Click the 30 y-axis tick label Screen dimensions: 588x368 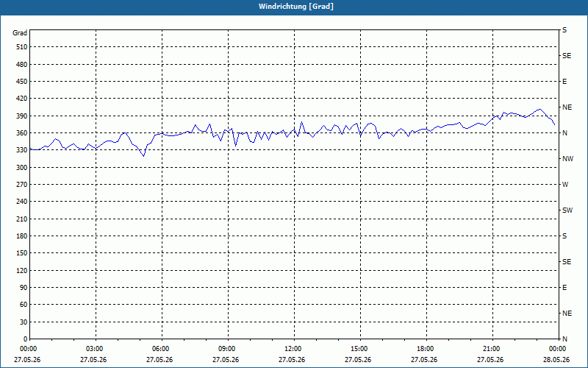pos(24,322)
